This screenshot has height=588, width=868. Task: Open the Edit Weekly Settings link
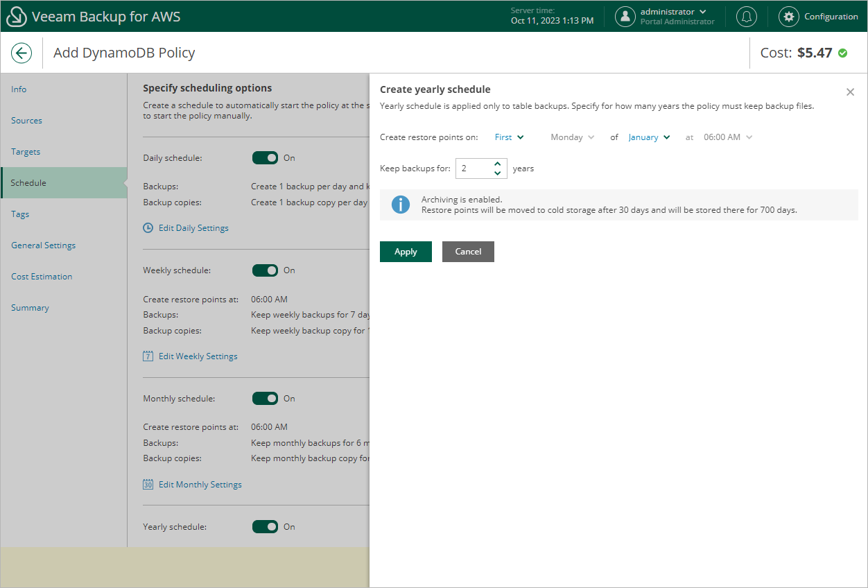[x=198, y=356]
